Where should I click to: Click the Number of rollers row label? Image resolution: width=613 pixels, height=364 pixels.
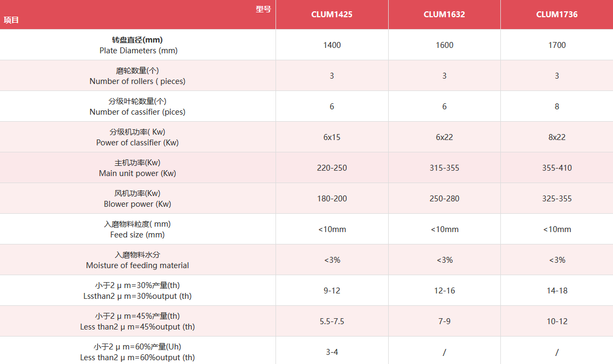point(137,76)
